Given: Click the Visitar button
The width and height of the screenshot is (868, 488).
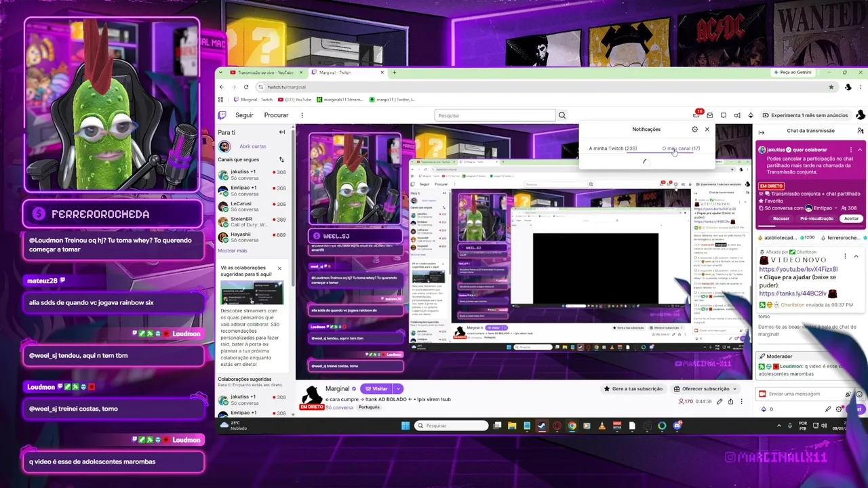Looking at the screenshot, I should tap(376, 389).
